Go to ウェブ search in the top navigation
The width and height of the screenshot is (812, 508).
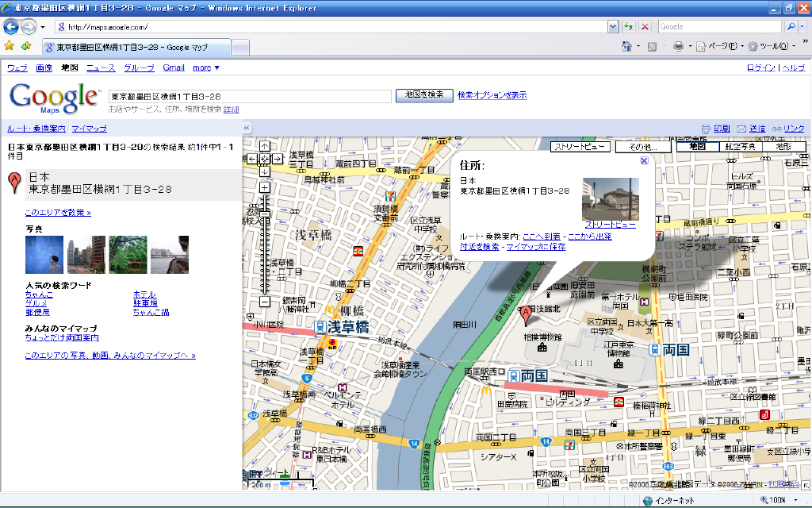tap(17, 67)
